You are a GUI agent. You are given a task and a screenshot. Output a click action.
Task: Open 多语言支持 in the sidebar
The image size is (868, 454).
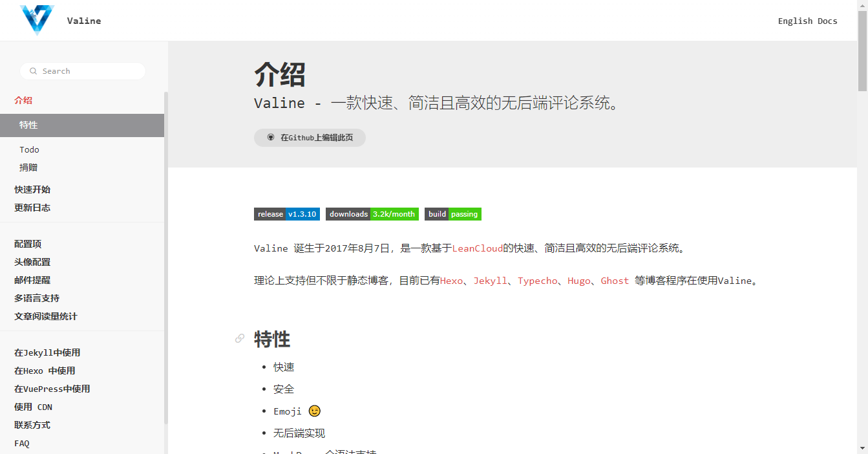tap(37, 298)
